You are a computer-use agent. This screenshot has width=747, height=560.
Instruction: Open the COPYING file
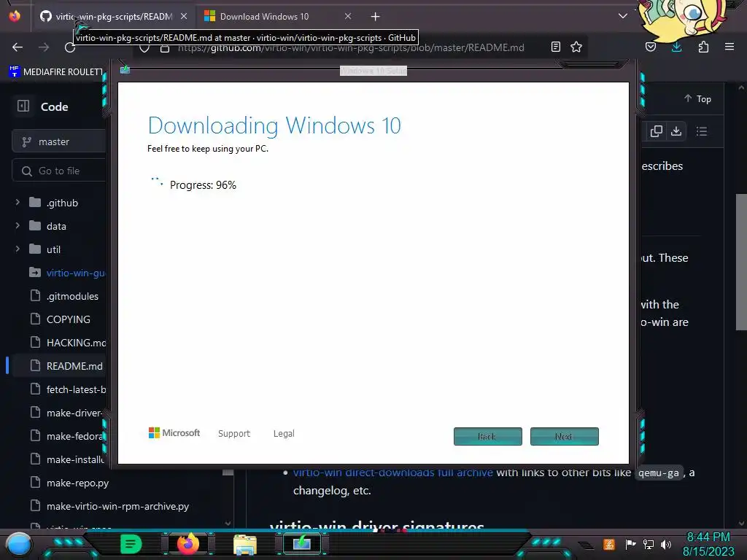point(66,319)
